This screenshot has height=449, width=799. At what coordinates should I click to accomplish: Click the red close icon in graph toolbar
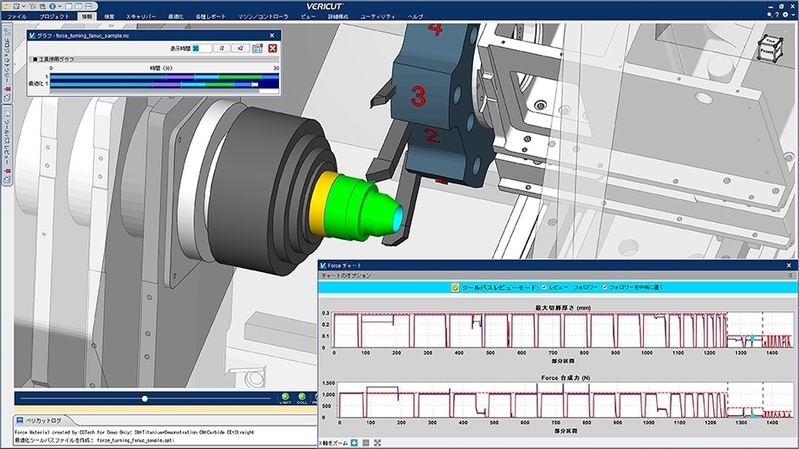pos(272,48)
